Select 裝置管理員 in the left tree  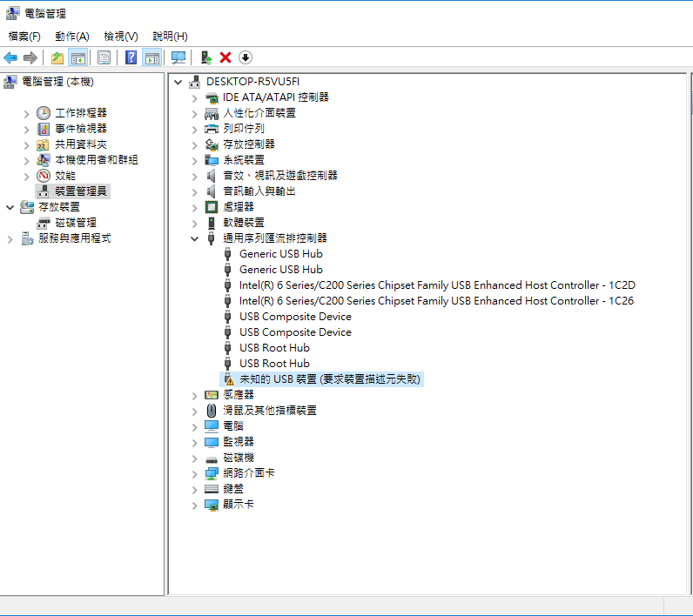pyautogui.click(x=81, y=191)
